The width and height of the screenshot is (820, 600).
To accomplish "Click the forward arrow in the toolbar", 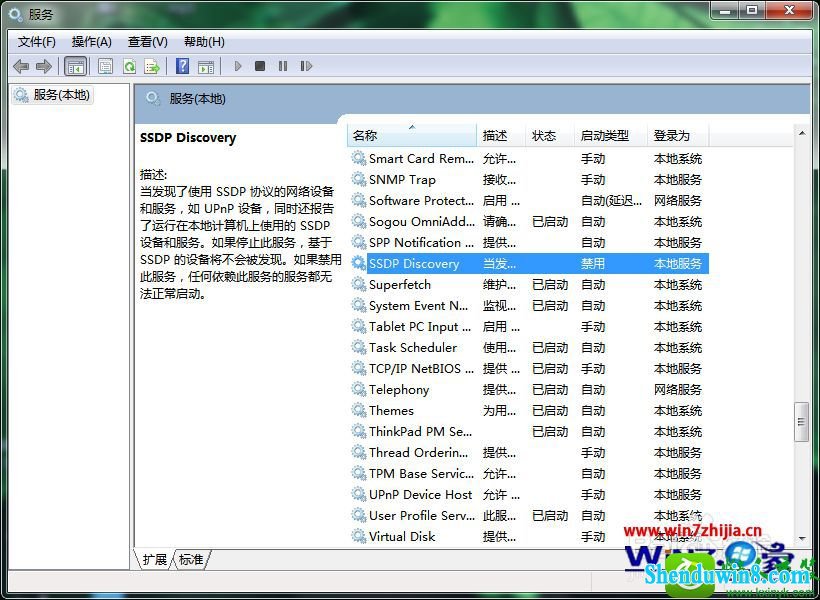I will coord(43,66).
